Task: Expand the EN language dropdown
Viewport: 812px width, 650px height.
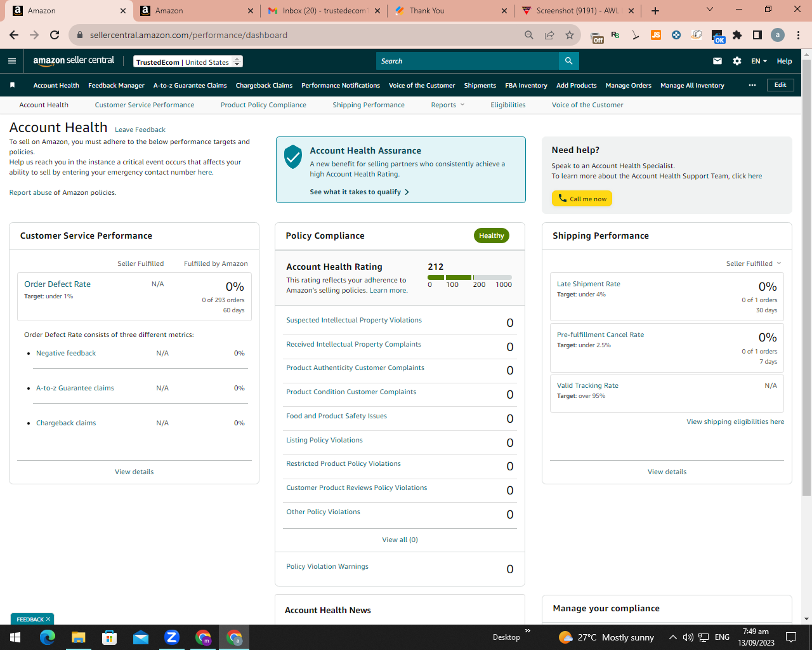Action: coord(759,61)
